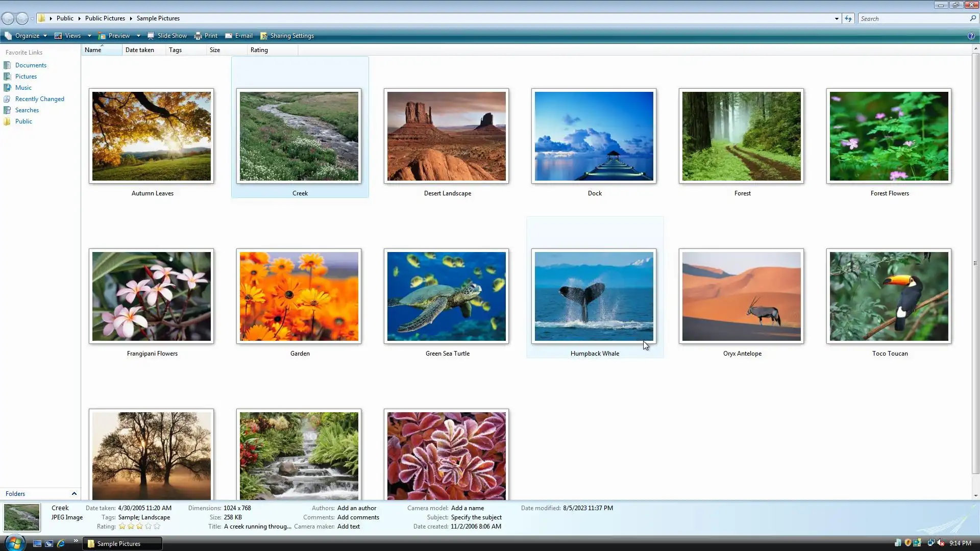Click inside the Search box

(914, 18)
